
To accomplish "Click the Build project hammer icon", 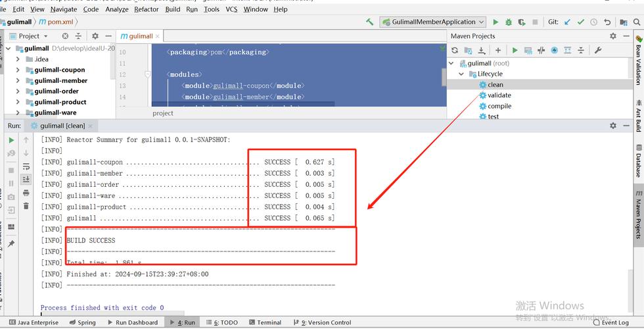I will coord(370,22).
